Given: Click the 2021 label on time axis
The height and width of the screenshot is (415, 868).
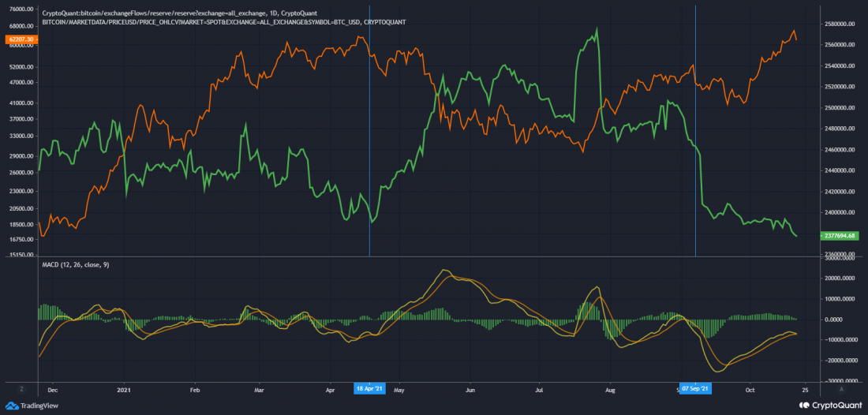Looking at the screenshot, I should click(x=122, y=389).
